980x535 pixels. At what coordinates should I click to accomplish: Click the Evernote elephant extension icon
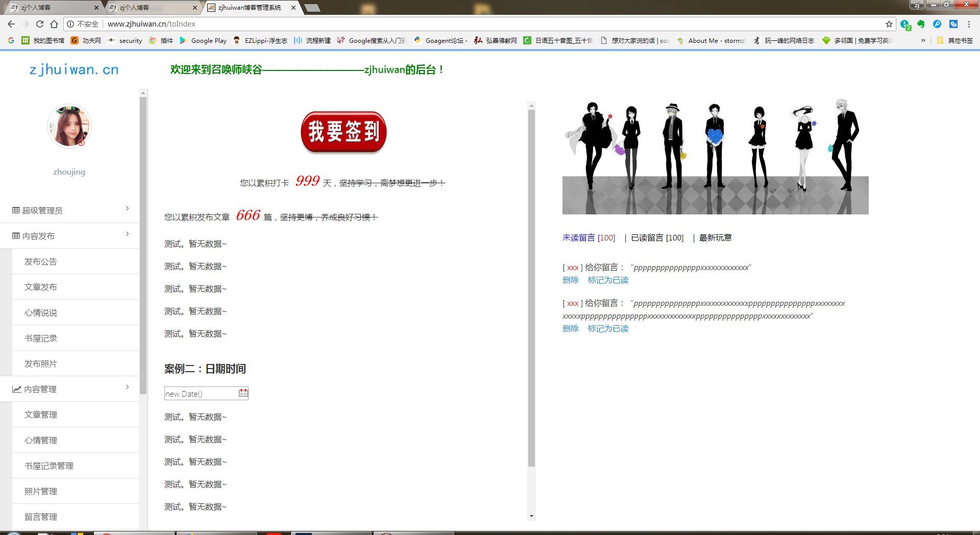pos(921,24)
